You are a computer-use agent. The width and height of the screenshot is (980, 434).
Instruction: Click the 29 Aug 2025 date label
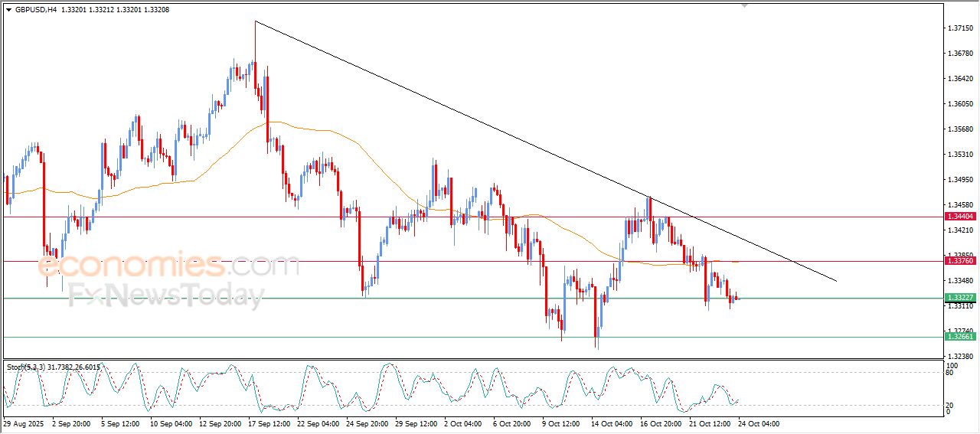[x=22, y=423]
